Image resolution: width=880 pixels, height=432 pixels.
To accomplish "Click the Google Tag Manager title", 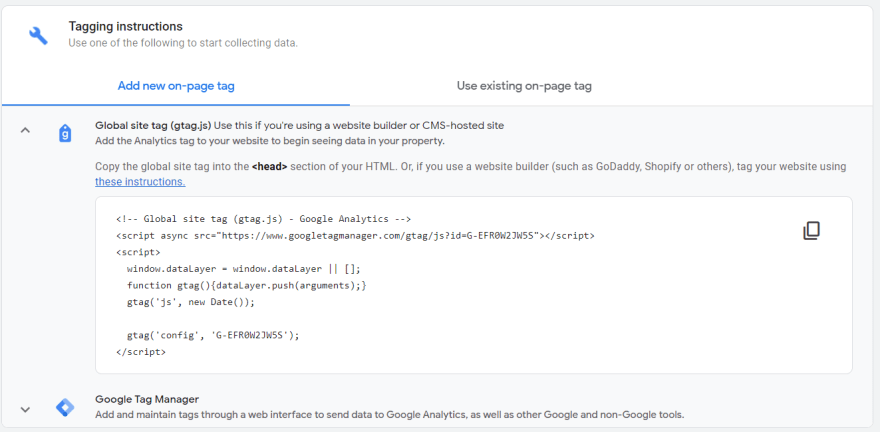I will coord(147,399).
